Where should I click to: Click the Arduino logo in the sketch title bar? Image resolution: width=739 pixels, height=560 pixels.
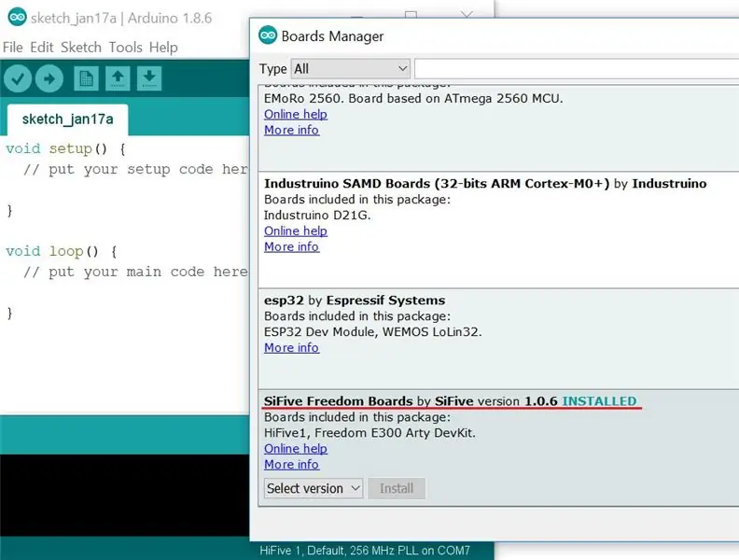17,18
